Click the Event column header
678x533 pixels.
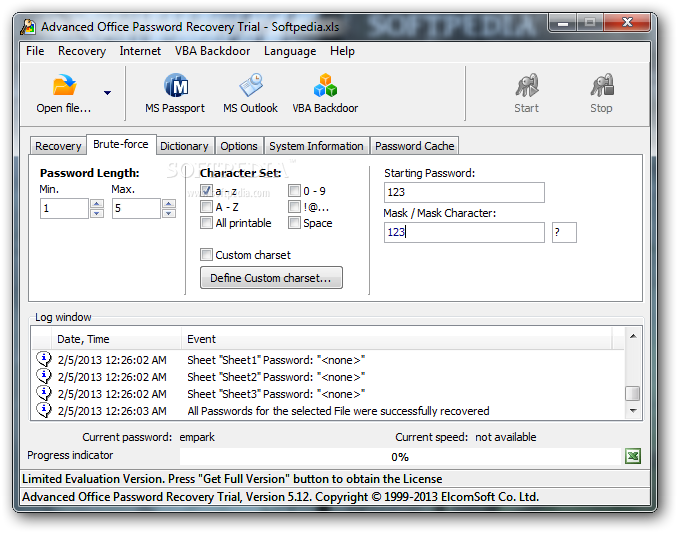coord(396,339)
